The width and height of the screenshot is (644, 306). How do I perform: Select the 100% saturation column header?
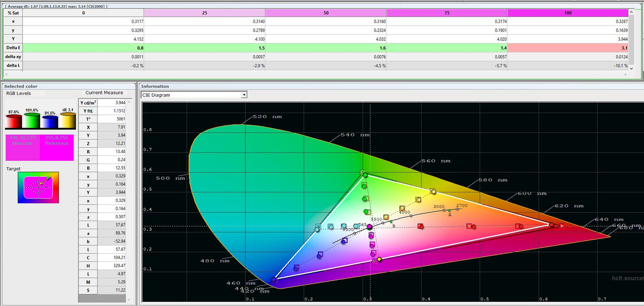tap(568, 13)
